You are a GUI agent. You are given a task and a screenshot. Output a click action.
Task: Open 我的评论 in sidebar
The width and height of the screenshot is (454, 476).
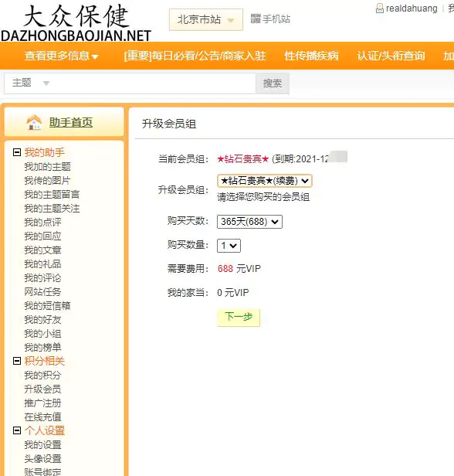click(x=42, y=277)
